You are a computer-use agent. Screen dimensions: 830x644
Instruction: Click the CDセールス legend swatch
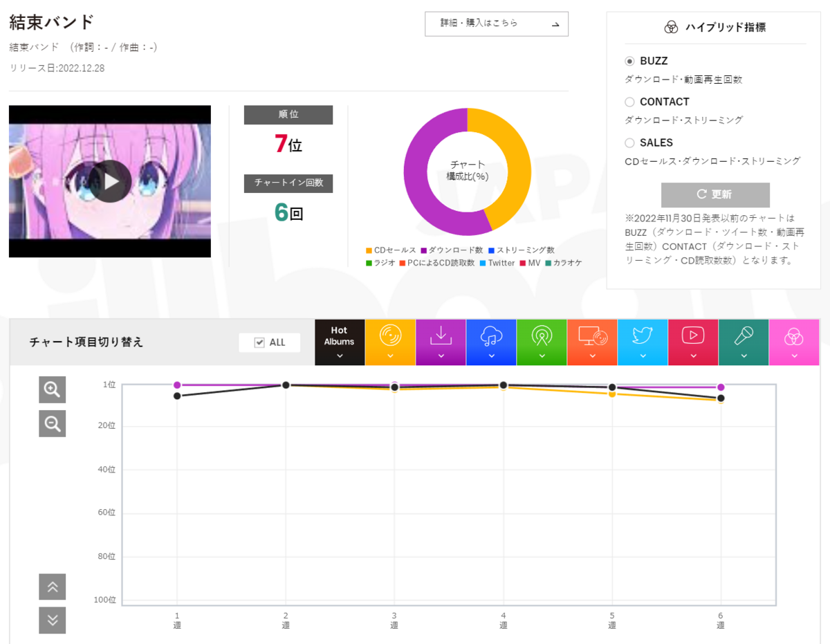pos(369,250)
